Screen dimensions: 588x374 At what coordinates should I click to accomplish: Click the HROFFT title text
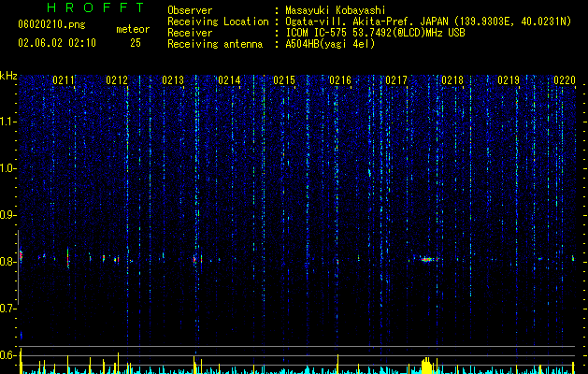(95, 7)
